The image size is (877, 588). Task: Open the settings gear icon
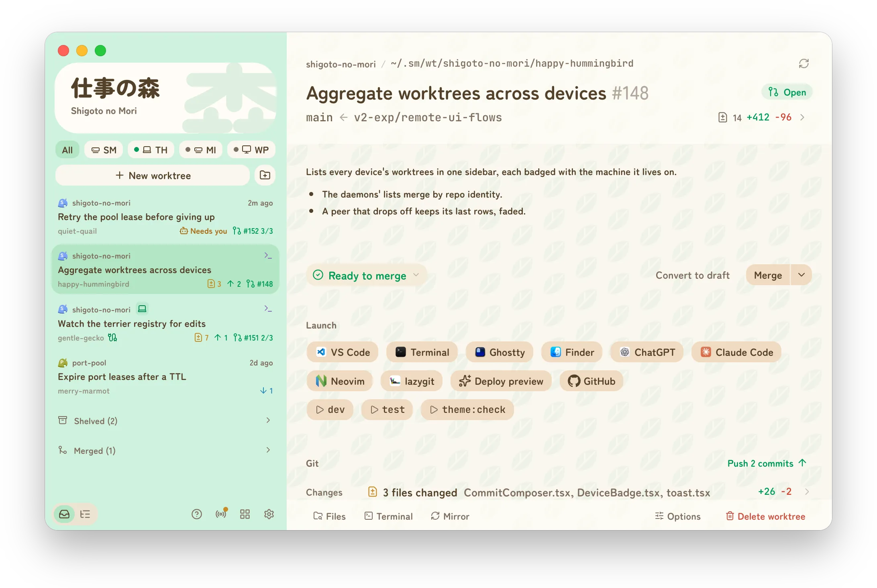click(x=269, y=514)
